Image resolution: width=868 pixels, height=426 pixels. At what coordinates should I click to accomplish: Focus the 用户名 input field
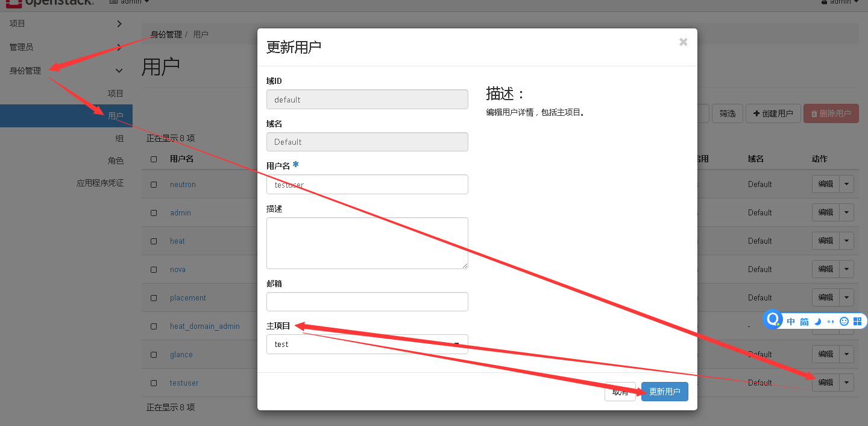click(367, 185)
